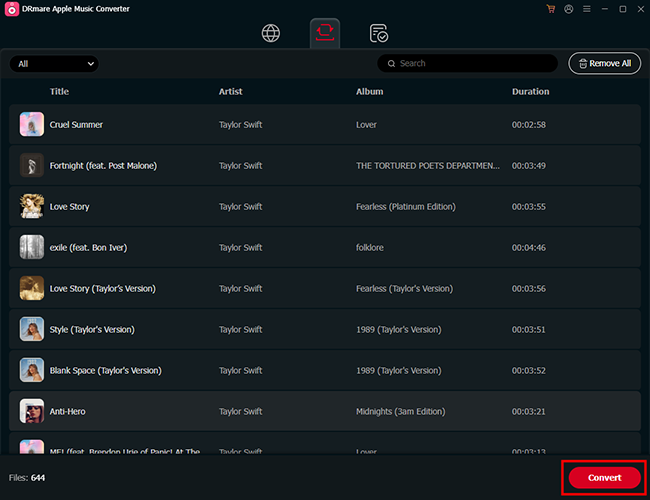Switch to the converting list tab
Image resolution: width=650 pixels, height=500 pixels.
325,33
